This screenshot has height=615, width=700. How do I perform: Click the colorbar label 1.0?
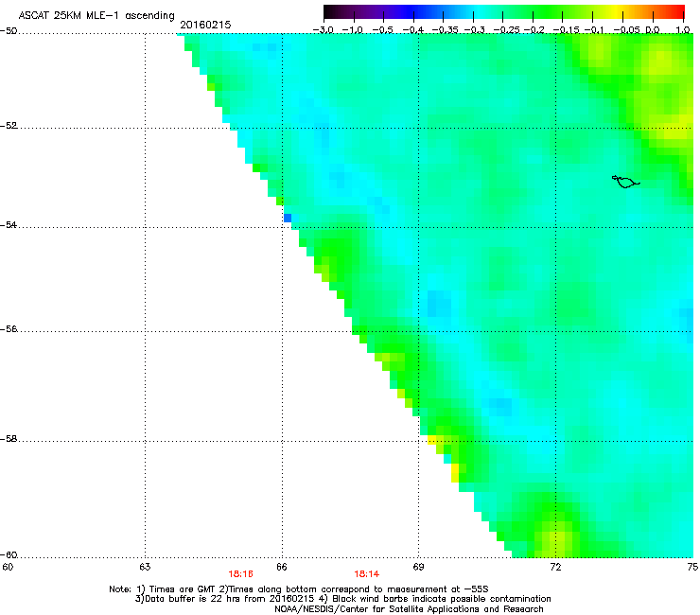click(683, 30)
